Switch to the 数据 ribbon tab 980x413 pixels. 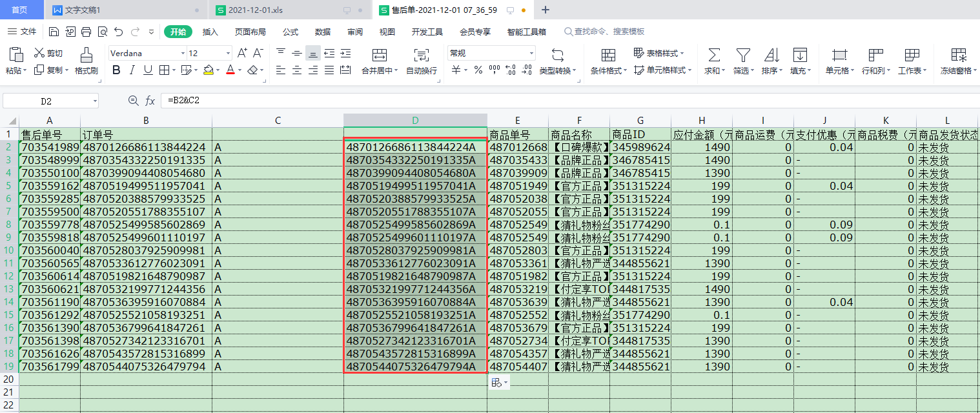coord(323,32)
